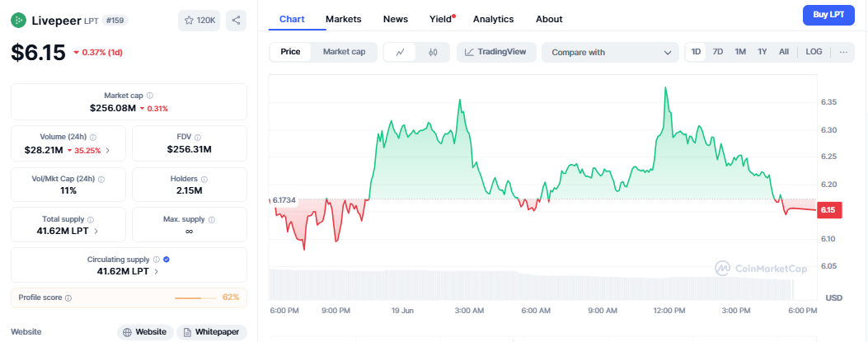Click the Buy LPT button
Viewport: 868px width, 342px height.
pyautogui.click(x=828, y=15)
